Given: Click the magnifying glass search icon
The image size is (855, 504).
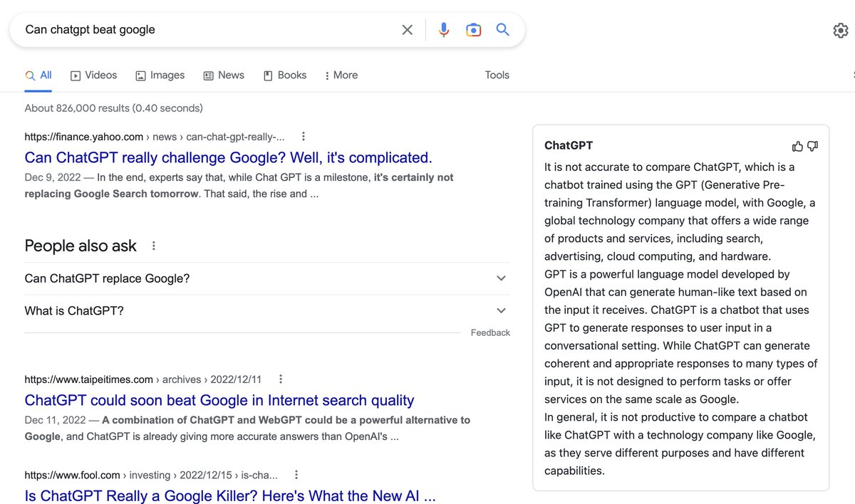Looking at the screenshot, I should click(502, 29).
